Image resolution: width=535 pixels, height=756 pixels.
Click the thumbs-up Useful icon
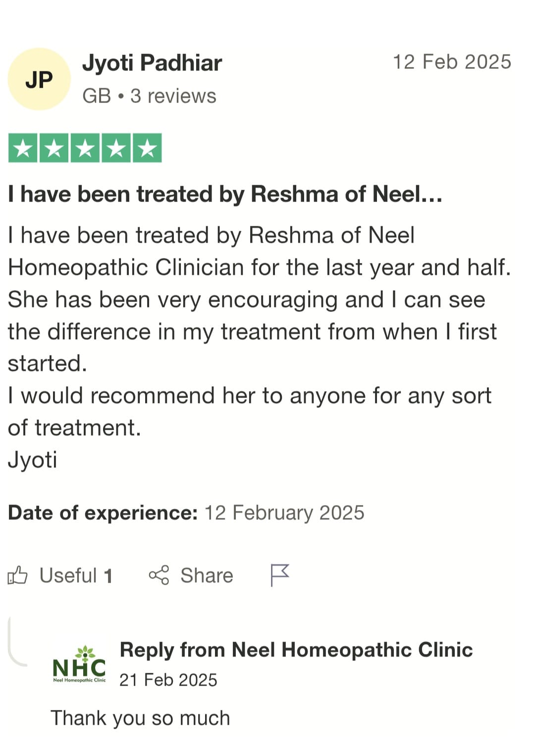(17, 575)
